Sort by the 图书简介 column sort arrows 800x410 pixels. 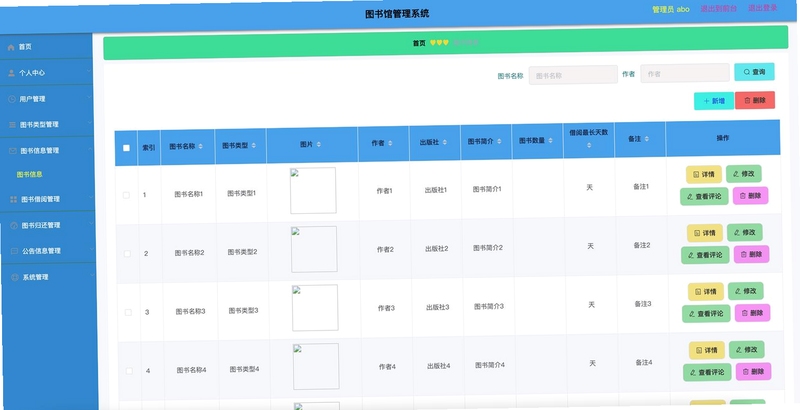[499, 141]
